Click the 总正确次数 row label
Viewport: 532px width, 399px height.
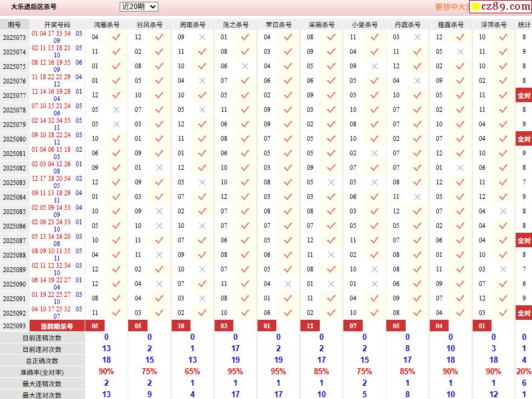click(42, 361)
